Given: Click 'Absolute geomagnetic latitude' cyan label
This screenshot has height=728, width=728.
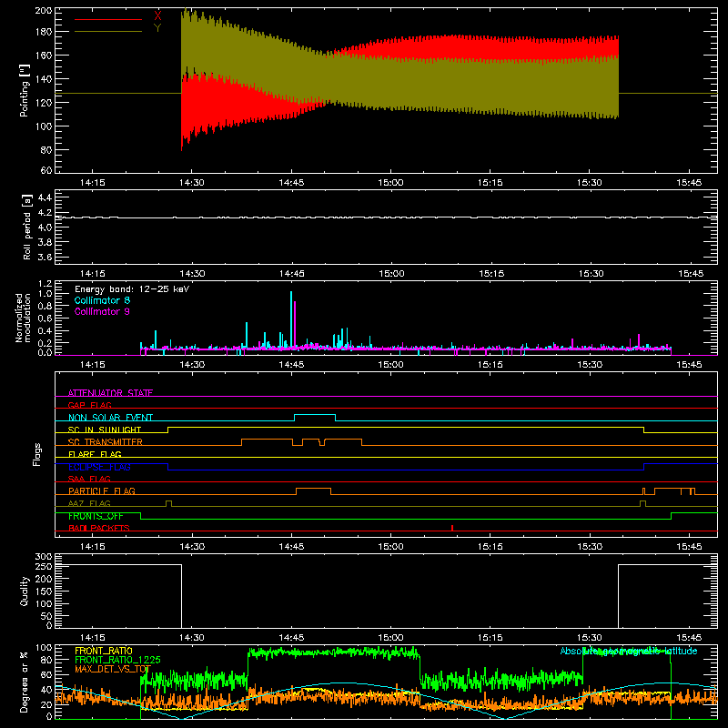Looking at the screenshot, I should (x=629, y=651).
